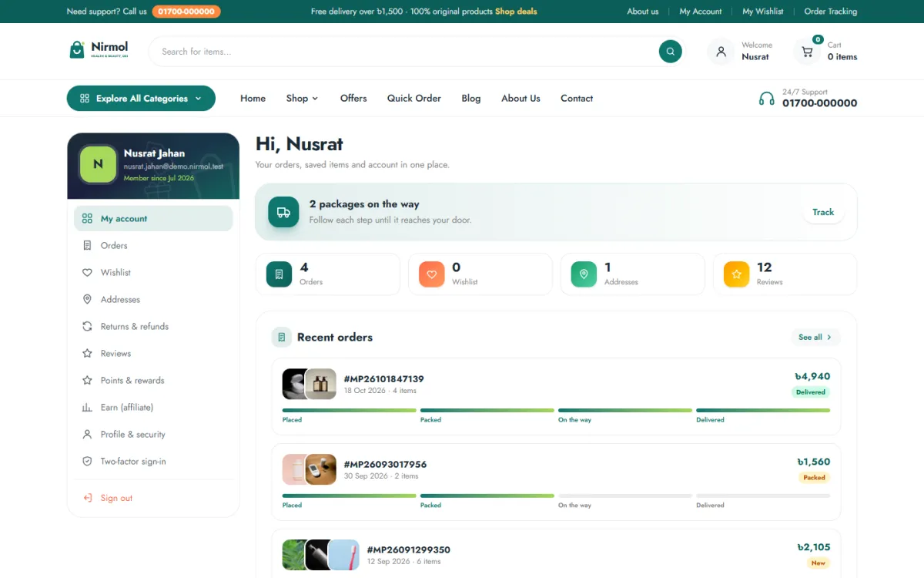The width and height of the screenshot is (924, 578).
Task: Select My account in the sidebar
Action: point(153,218)
